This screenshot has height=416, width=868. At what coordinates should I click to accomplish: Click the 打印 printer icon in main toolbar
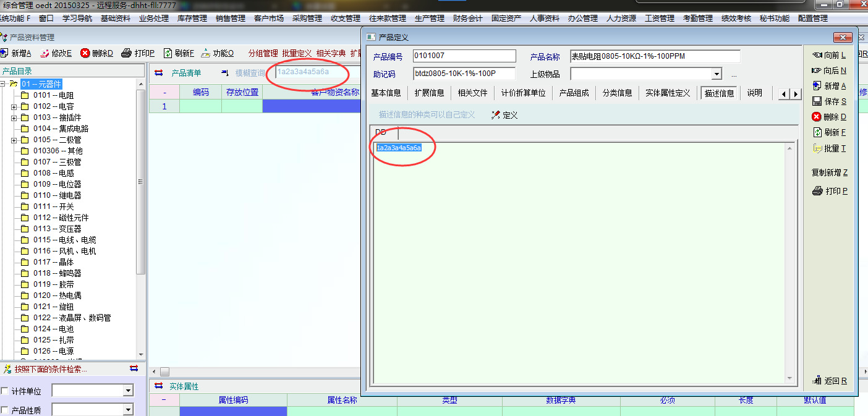[x=126, y=53]
